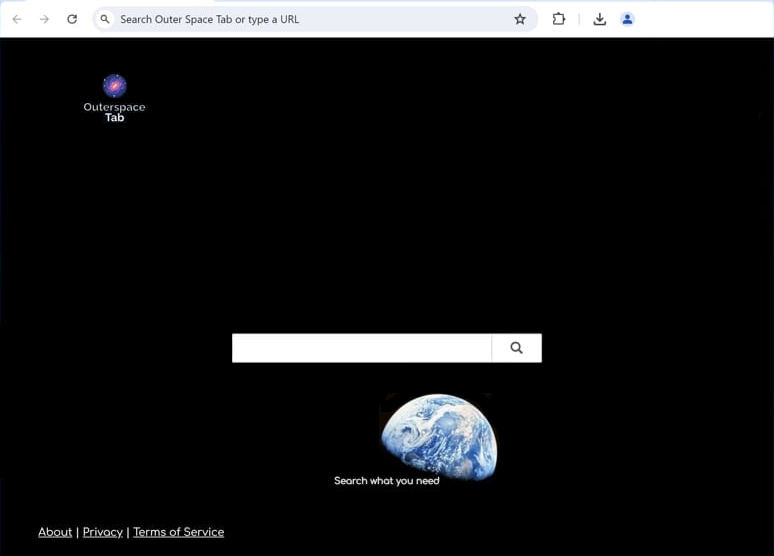Click the "Search what you need" caption

pos(386,481)
